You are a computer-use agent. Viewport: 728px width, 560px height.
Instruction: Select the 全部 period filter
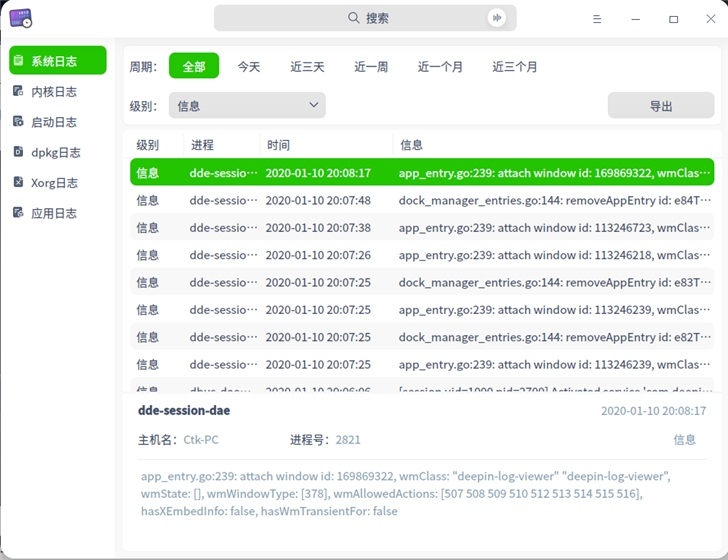(x=194, y=66)
